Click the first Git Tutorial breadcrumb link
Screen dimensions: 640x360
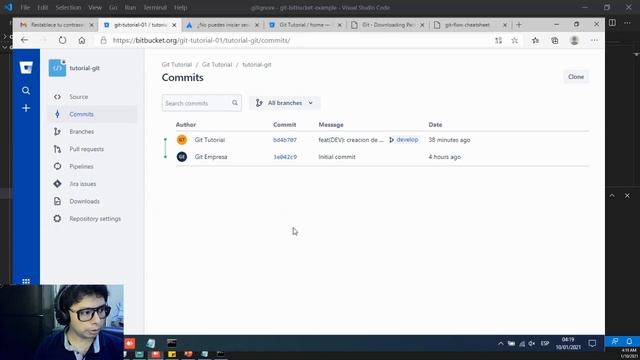(x=176, y=64)
